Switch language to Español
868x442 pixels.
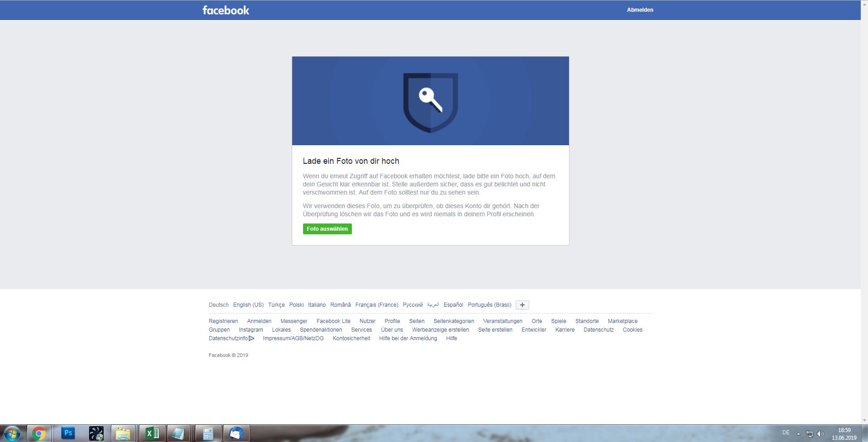click(x=453, y=305)
